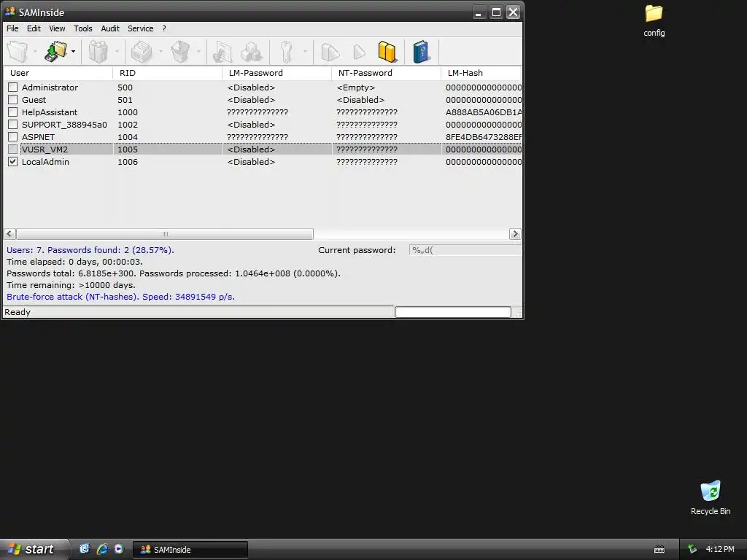Viewport: 747px width, 560px height.
Task: Click the User column header
Action: [x=58, y=73]
